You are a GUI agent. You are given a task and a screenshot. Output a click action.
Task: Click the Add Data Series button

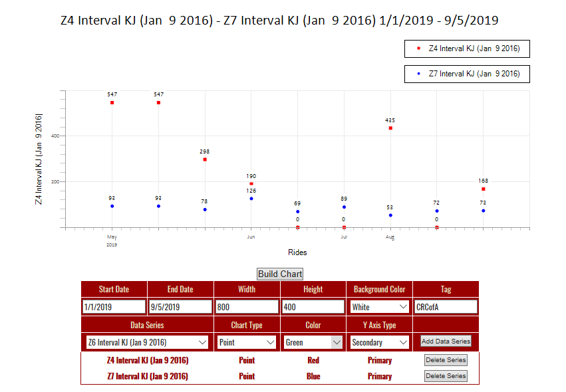click(446, 342)
